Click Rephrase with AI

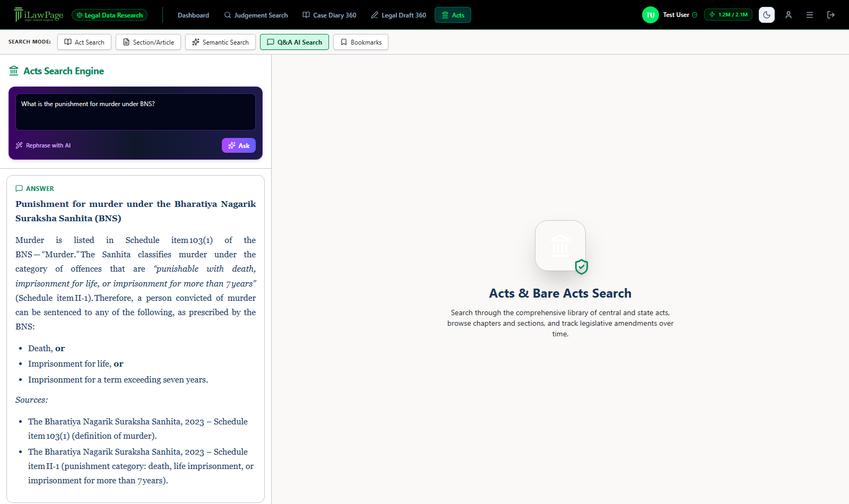pos(44,145)
